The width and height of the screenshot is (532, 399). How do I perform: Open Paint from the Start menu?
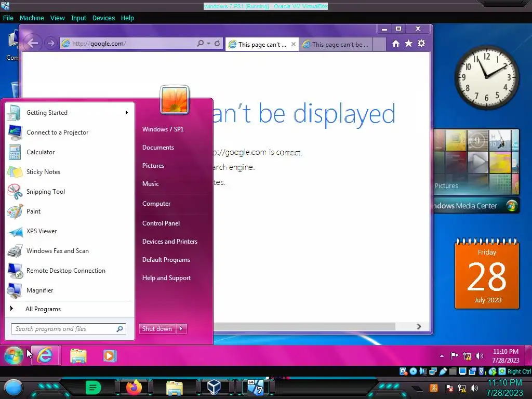click(70, 211)
